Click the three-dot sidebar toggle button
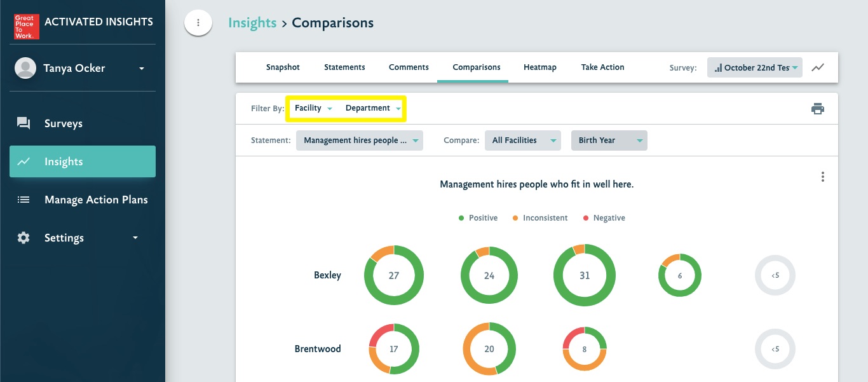Viewport: 868px width, 382px height. pyautogui.click(x=198, y=23)
